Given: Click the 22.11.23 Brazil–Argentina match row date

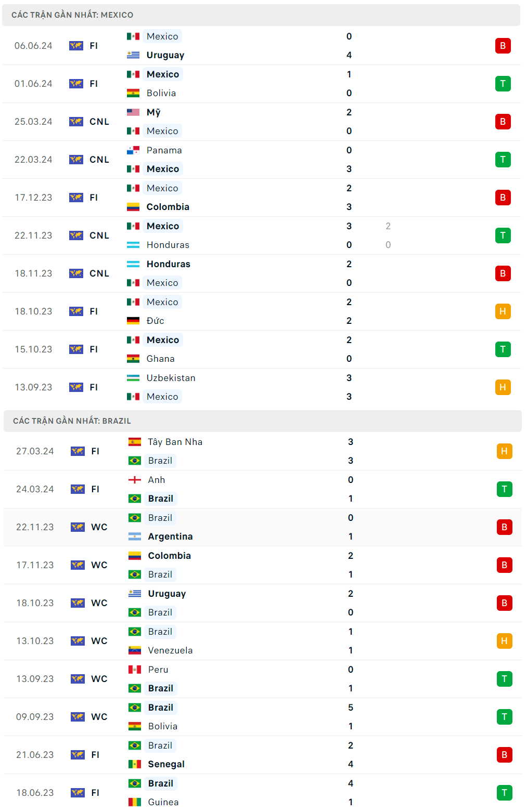Looking at the screenshot, I should click(35, 527).
